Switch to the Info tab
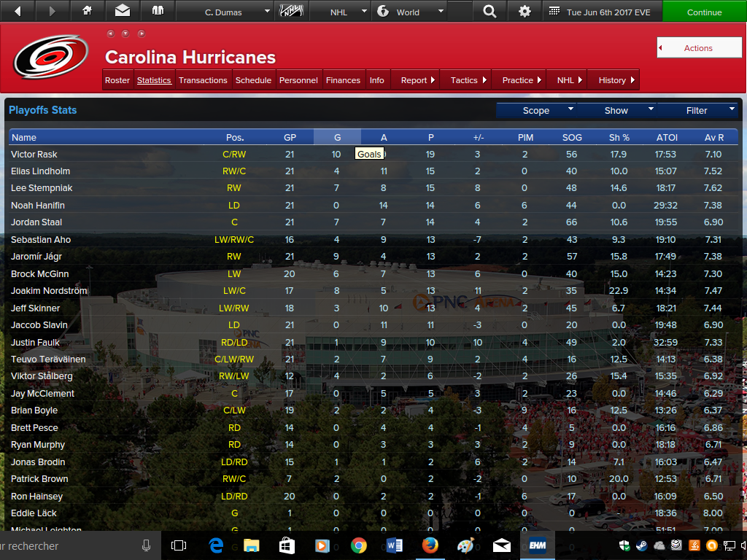This screenshot has width=747, height=560. point(377,80)
